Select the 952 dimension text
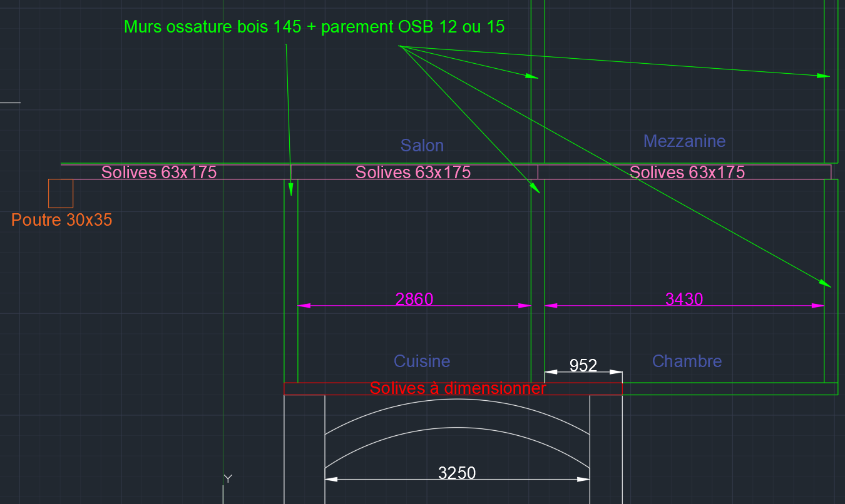 click(583, 366)
